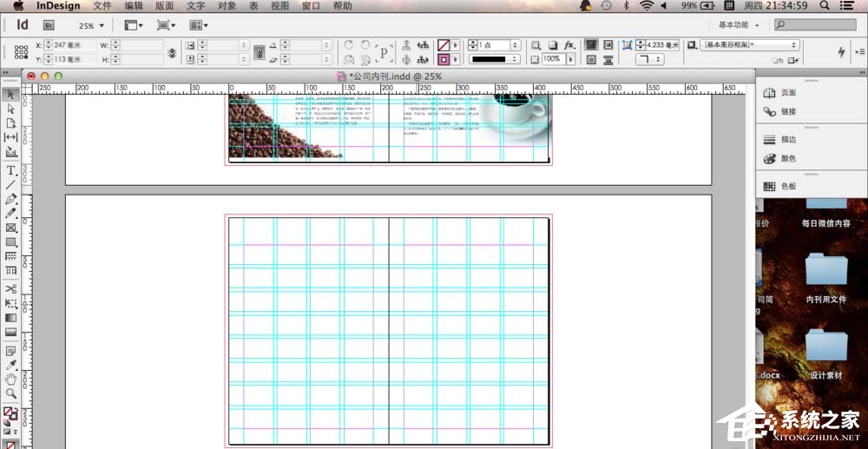Open the 基本图形框架 object style dropdown

pyautogui.click(x=750, y=45)
